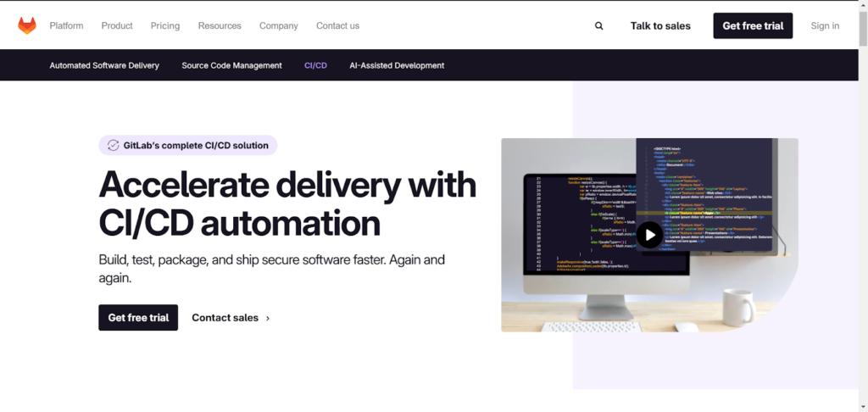This screenshot has height=412, width=868.
Task: Click Talk to sales link
Action: tap(660, 25)
